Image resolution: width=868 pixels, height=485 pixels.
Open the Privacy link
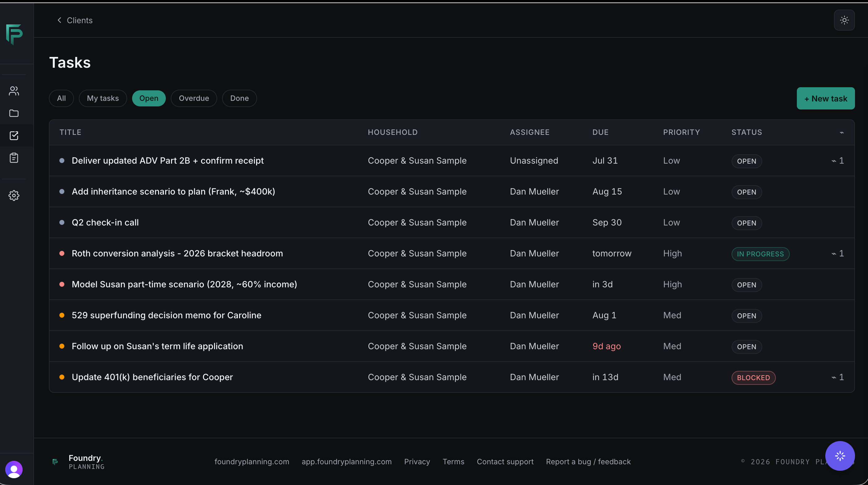[x=417, y=462]
